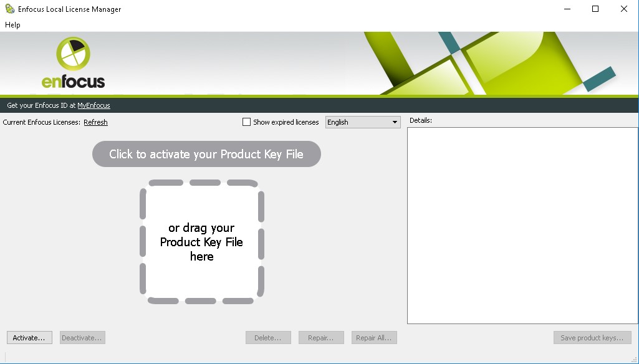
Task: Click the dashed Product Key File drop zone
Action: (x=201, y=242)
